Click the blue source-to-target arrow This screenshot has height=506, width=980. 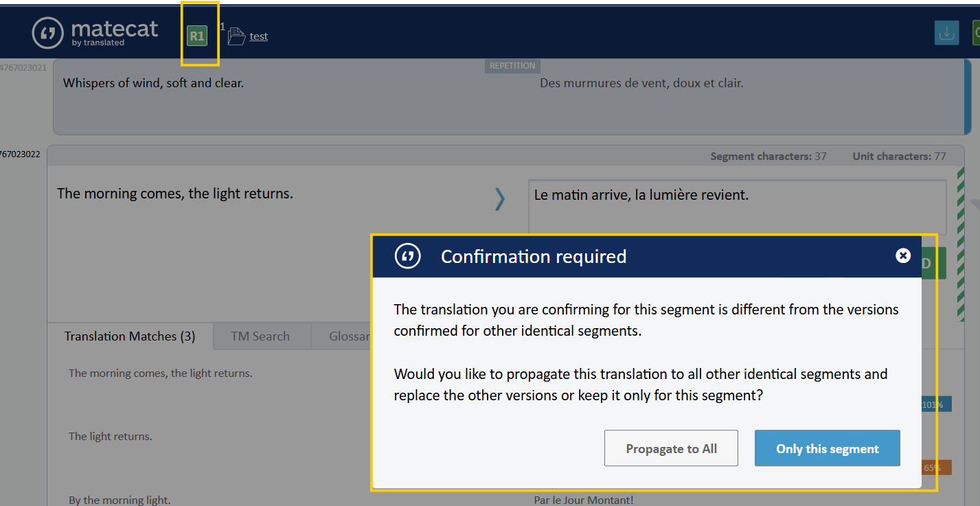[500, 198]
